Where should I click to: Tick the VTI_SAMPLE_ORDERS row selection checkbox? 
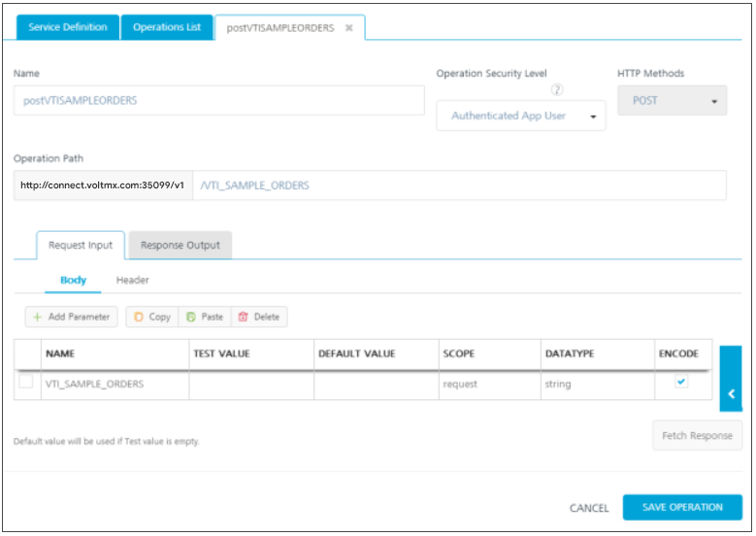coord(25,382)
